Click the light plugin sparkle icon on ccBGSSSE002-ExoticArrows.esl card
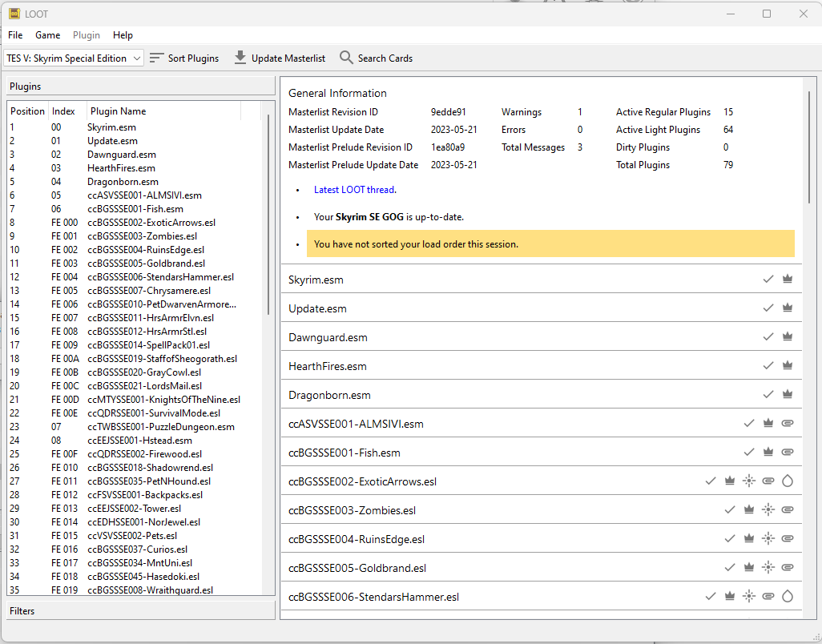 pyautogui.click(x=749, y=481)
